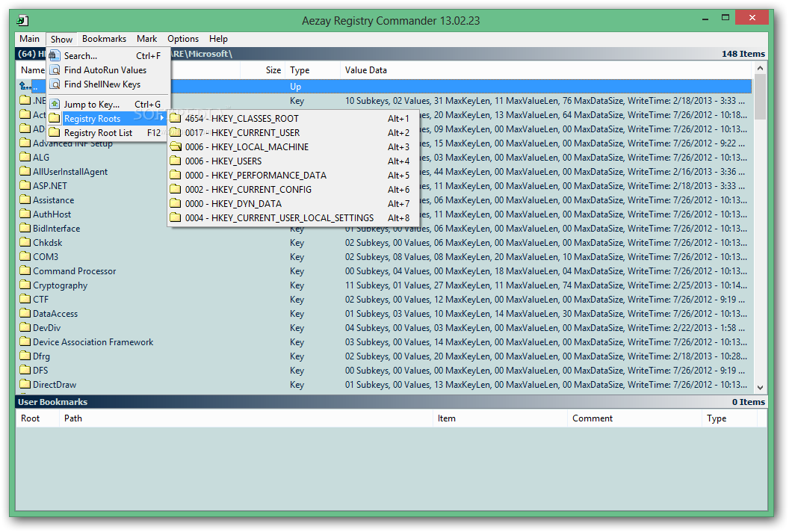Go to HKEY_LOCAL_MACHINE root
The image size is (789, 532).
[x=294, y=147]
